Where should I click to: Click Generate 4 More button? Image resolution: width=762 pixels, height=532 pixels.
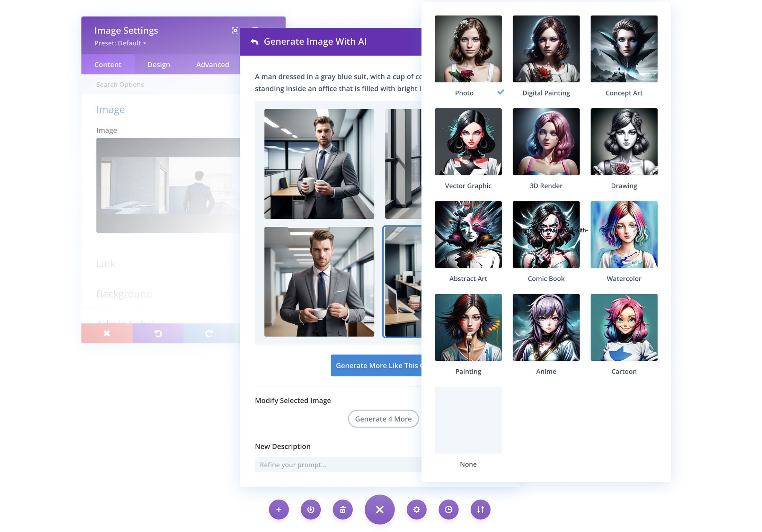pyautogui.click(x=383, y=418)
